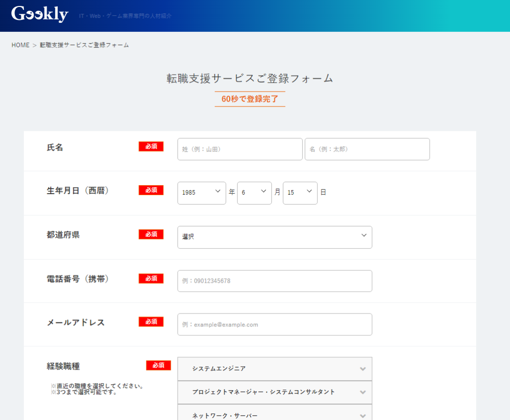Click the mobile phone number input field
Viewport: 510px width, 420px height.
tap(274, 281)
